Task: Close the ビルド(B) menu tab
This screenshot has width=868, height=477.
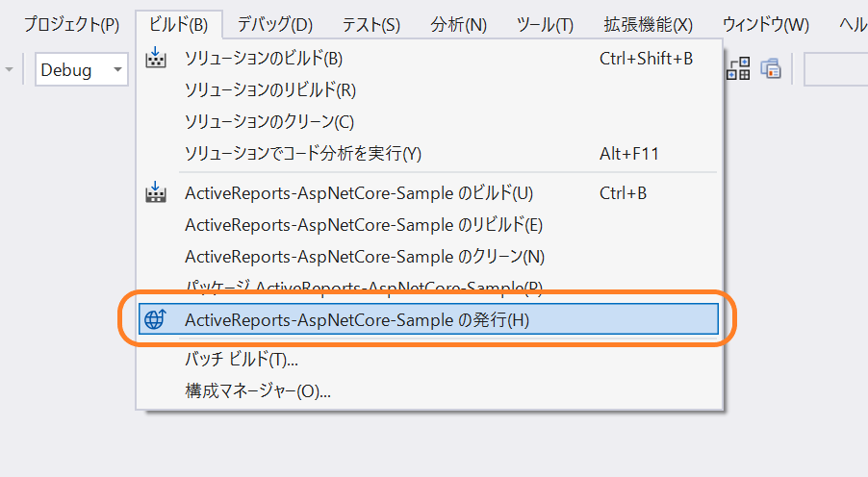Action: click(178, 25)
